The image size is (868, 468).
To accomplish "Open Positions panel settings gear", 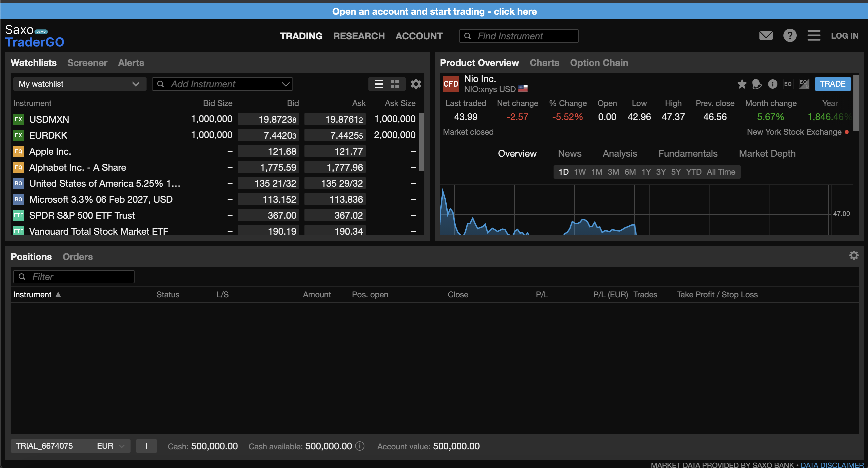I will [x=853, y=255].
